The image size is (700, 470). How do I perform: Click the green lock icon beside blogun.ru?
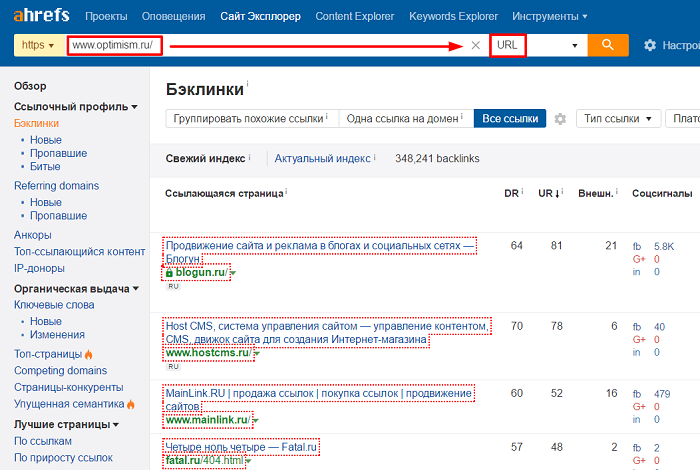tap(169, 272)
